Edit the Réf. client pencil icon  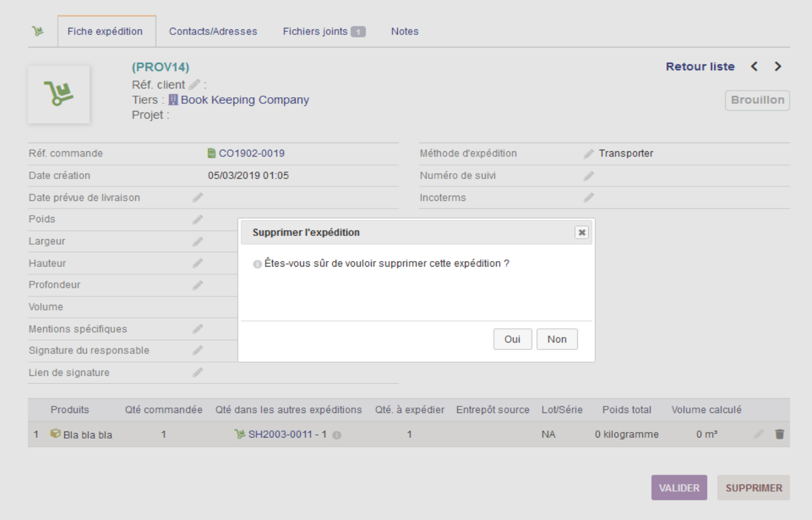(x=194, y=85)
